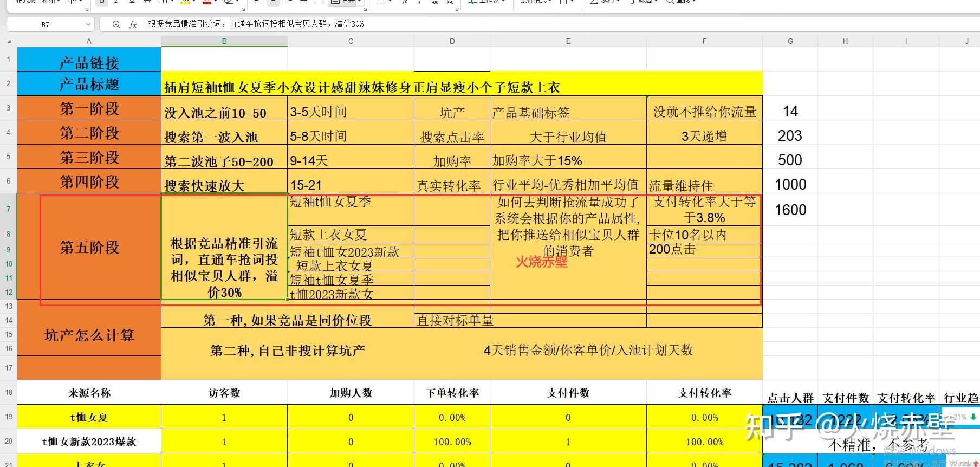Click the magnifier icon beside fx

click(116, 24)
